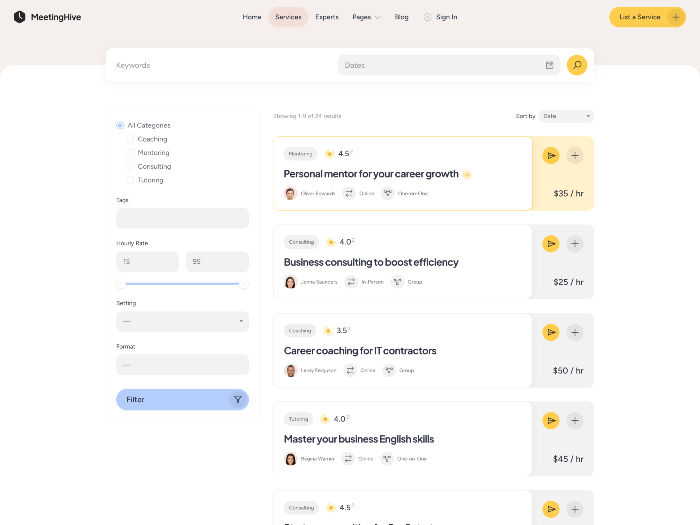
Task: Click the funnel icon in Filter button
Action: (x=237, y=399)
